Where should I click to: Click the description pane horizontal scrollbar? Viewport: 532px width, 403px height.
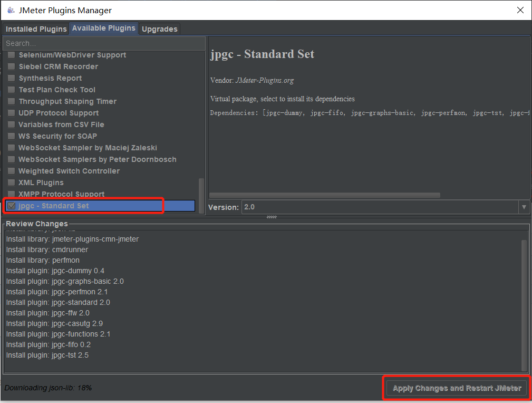pos(325,195)
